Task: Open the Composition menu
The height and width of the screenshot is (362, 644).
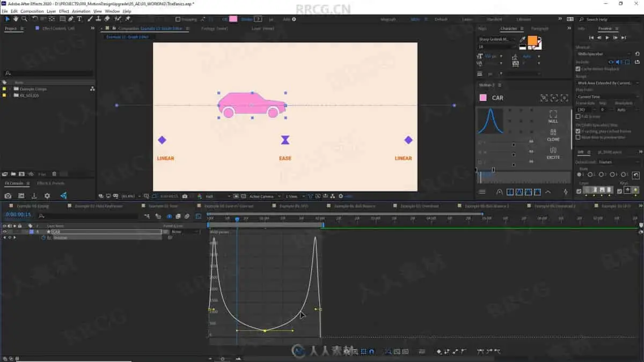Action: 32,11
